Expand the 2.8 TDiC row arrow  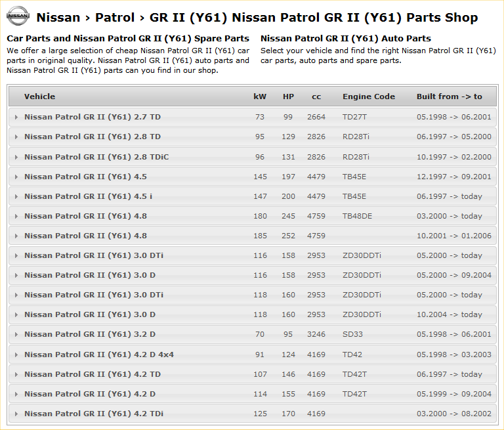point(16,157)
